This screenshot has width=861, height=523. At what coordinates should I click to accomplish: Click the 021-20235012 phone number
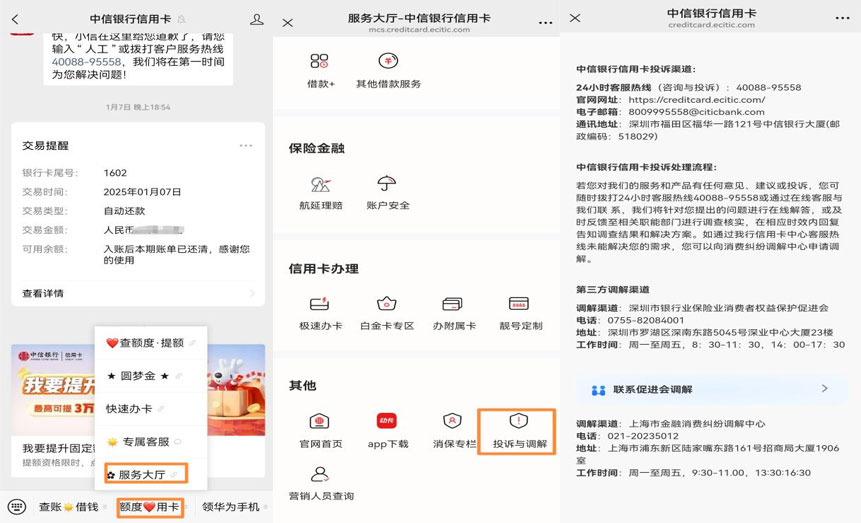coord(643,436)
